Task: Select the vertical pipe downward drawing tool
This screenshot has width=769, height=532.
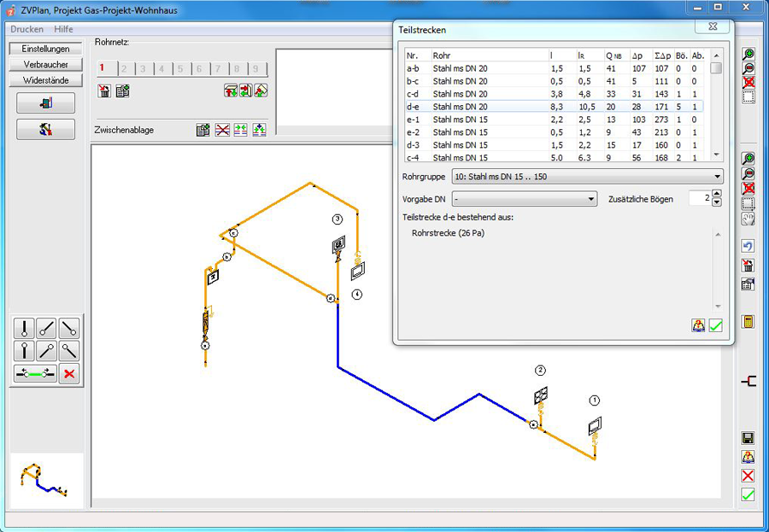Action: pos(25,350)
